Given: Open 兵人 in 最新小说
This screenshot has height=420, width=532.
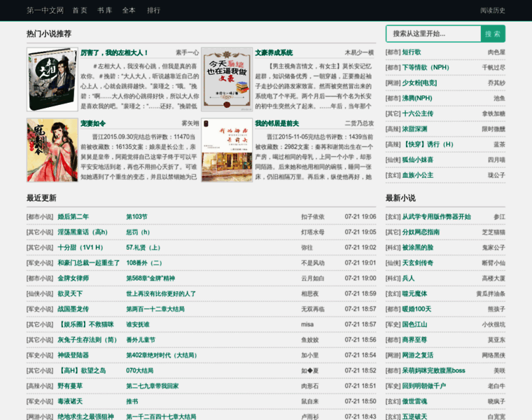Looking at the screenshot, I should [x=409, y=278].
